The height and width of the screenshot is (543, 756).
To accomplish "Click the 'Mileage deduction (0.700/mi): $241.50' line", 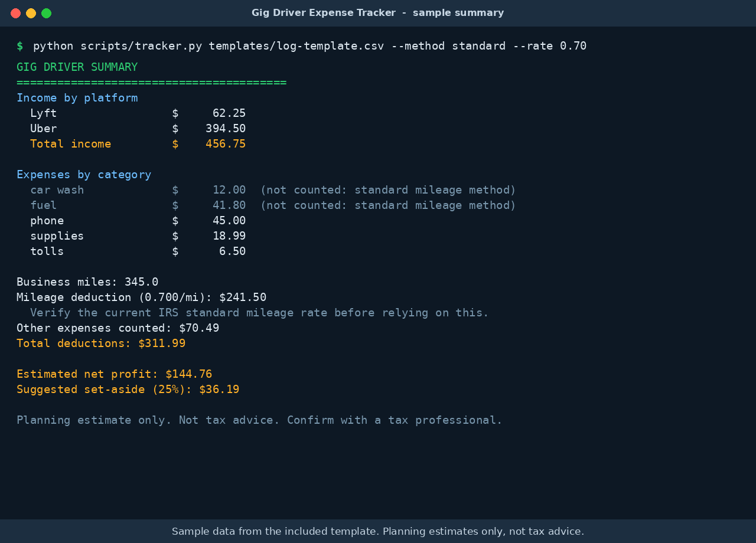I will [x=142, y=297].
